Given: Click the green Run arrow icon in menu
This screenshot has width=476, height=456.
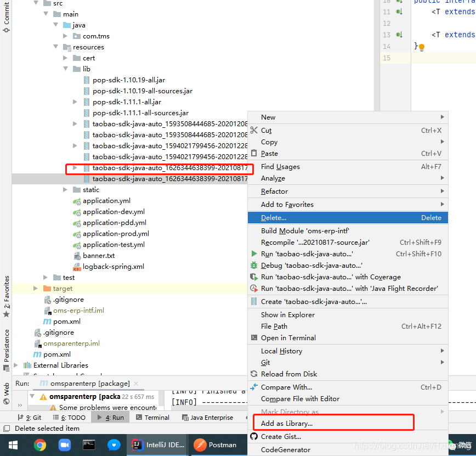Looking at the screenshot, I should 254,254.
